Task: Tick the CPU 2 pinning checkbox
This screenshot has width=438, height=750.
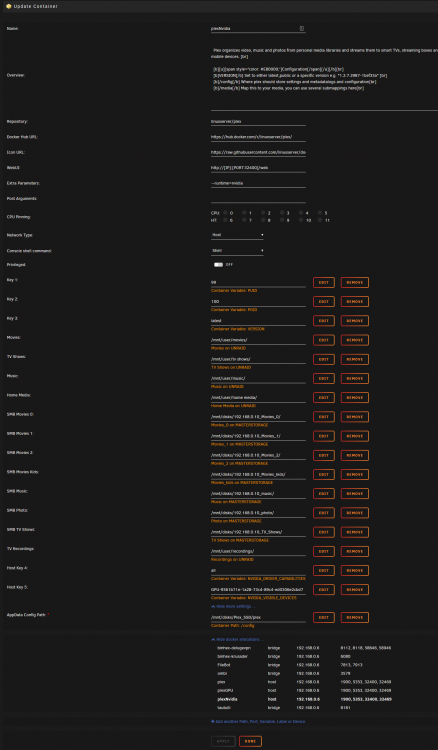Action: 263,213
